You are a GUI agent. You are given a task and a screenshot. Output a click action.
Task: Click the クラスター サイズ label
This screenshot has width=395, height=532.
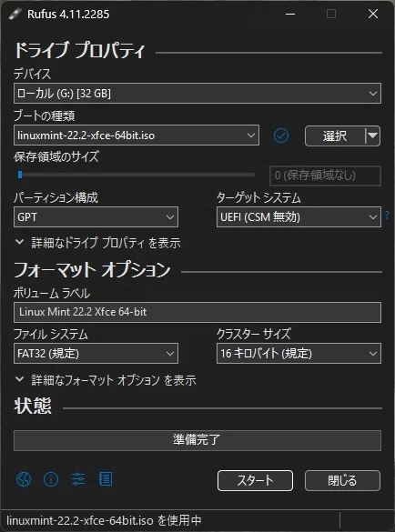pos(254,334)
